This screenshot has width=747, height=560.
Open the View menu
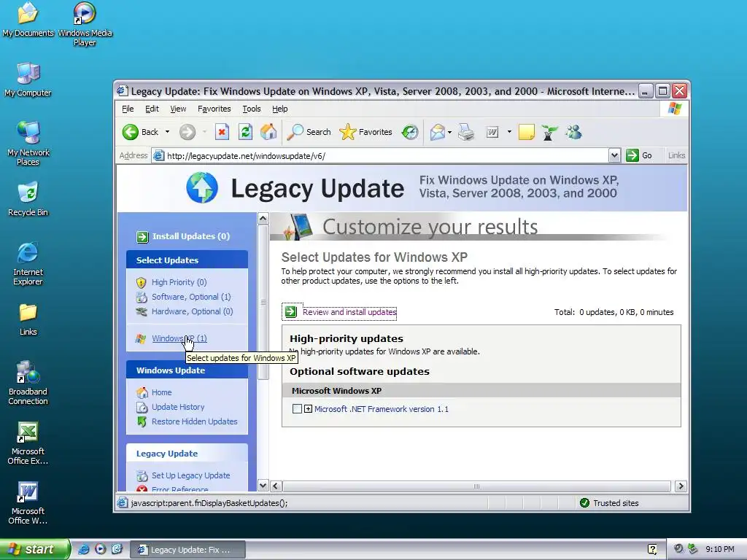tap(178, 109)
